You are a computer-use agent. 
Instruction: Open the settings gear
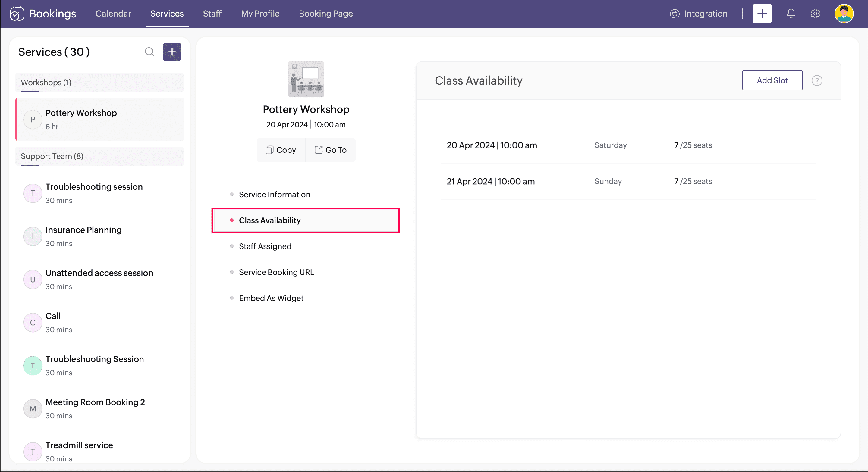[x=815, y=14]
